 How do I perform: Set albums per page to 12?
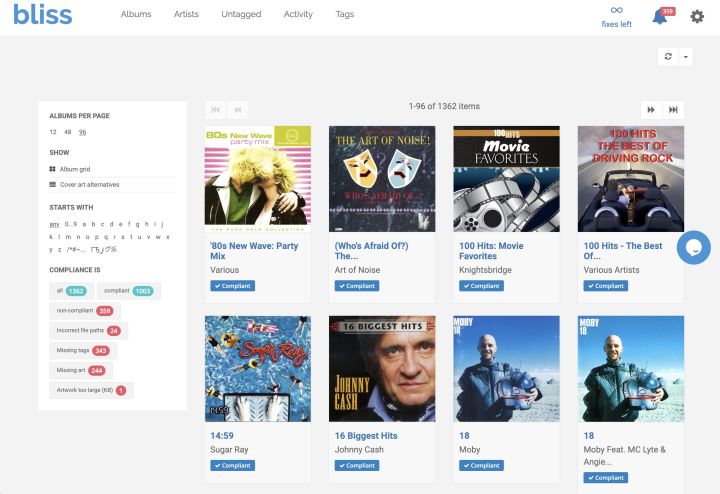click(x=53, y=132)
